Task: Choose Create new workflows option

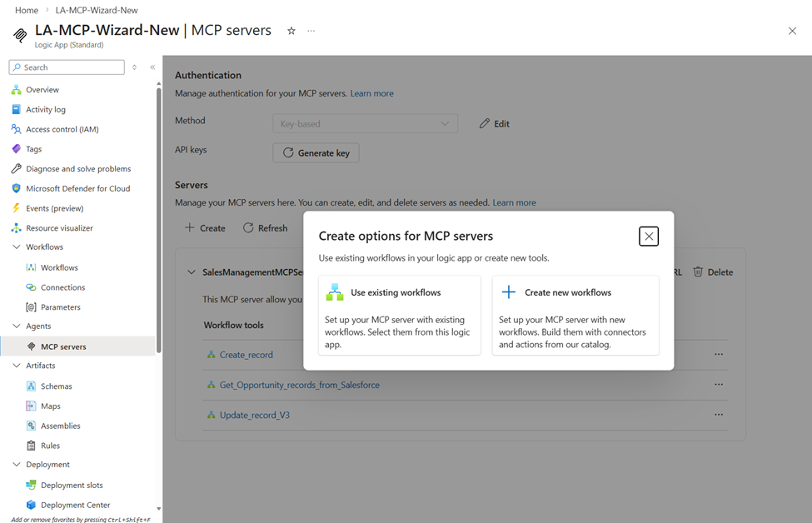Action: pos(575,316)
